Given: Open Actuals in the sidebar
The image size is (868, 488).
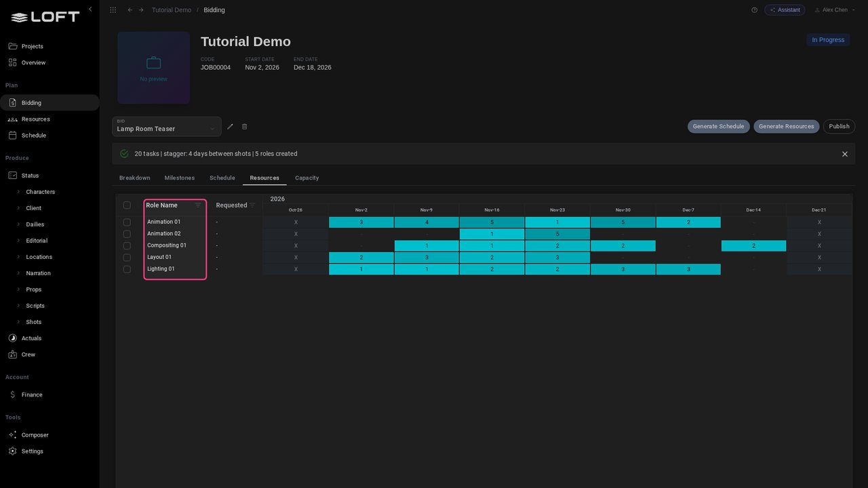Looking at the screenshot, I should 50,338.
